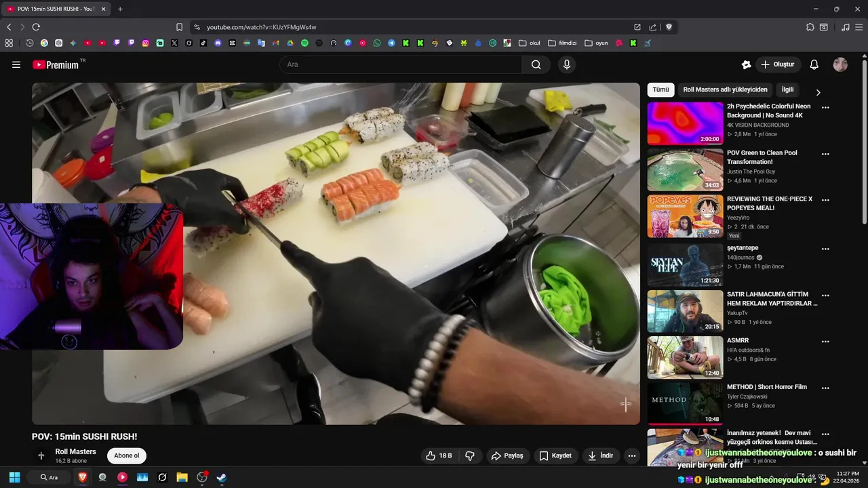Open YouTube notifications bell
This screenshot has height=488, width=868.
(814, 64)
